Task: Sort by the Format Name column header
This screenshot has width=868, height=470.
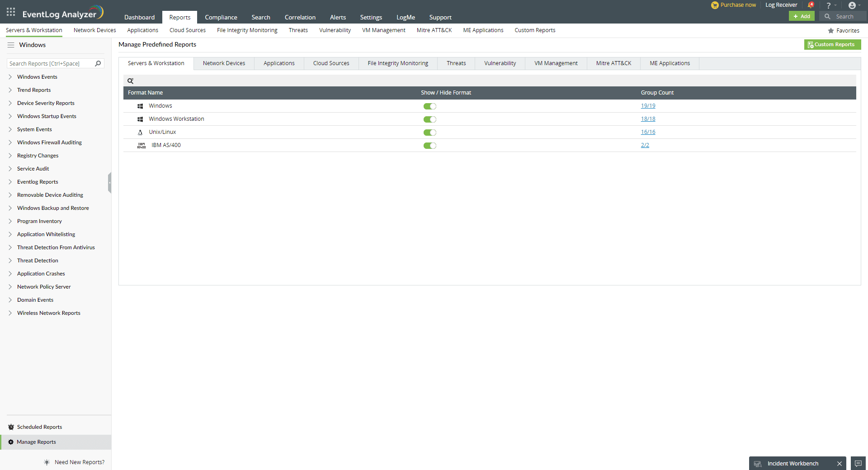Action: pos(145,93)
